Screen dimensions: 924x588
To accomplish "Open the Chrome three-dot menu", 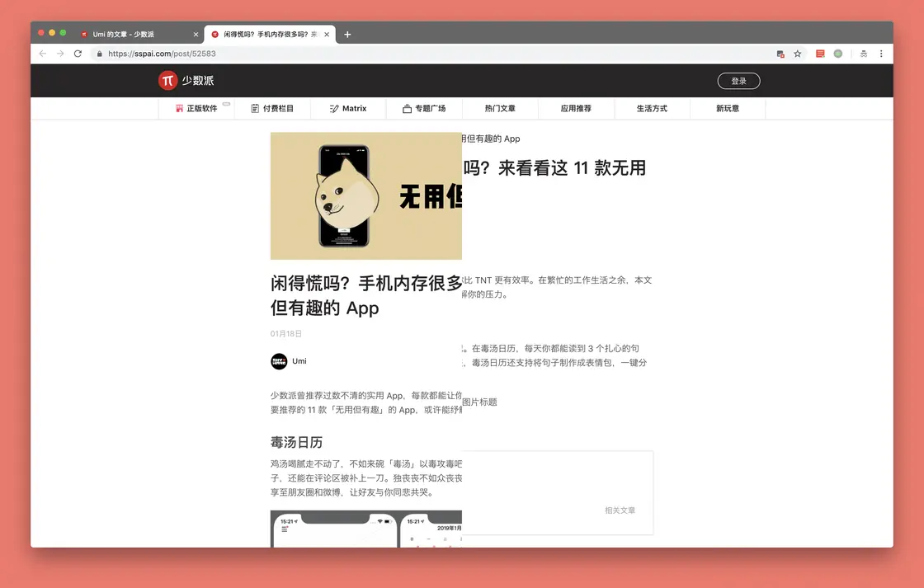I will click(x=882, y=53).
